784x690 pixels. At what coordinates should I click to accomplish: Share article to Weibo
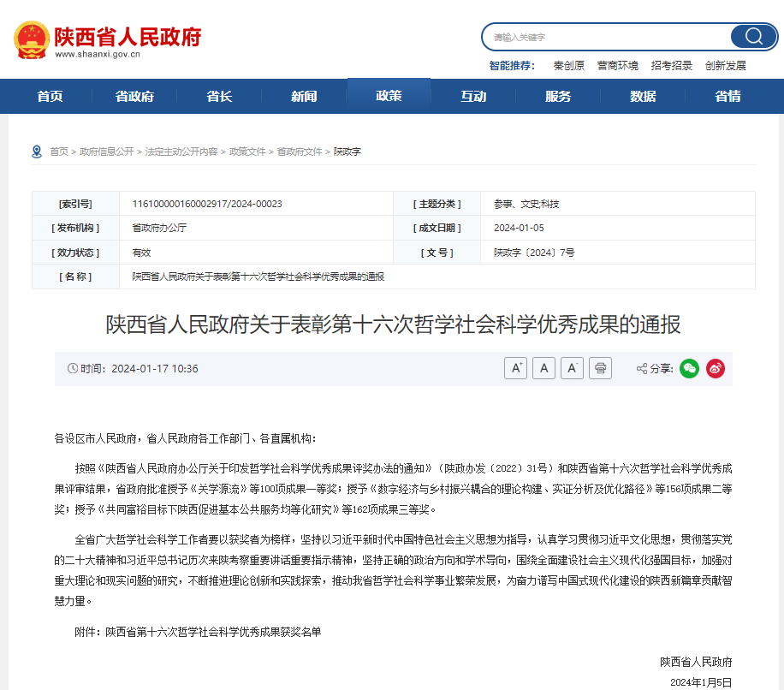[716, 368]
